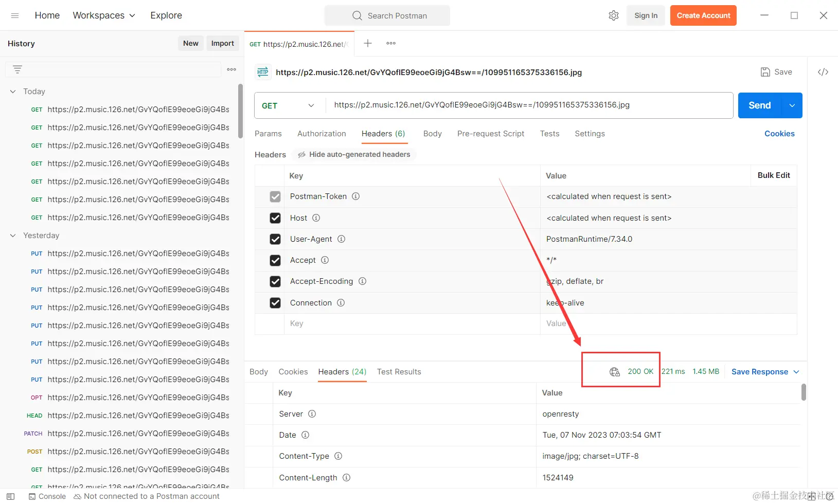The image size is (838, 504).
Task: Click the request URL input field
Action: [529, 105]
